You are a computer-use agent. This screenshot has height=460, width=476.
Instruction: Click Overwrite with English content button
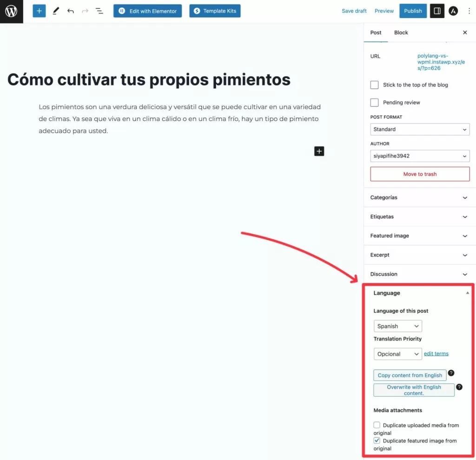point(414,390)
